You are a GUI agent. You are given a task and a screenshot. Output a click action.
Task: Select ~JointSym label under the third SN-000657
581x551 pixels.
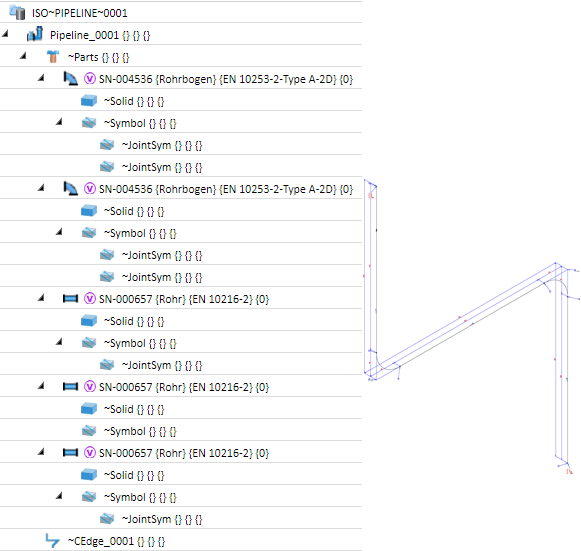(x=162, y=520)
